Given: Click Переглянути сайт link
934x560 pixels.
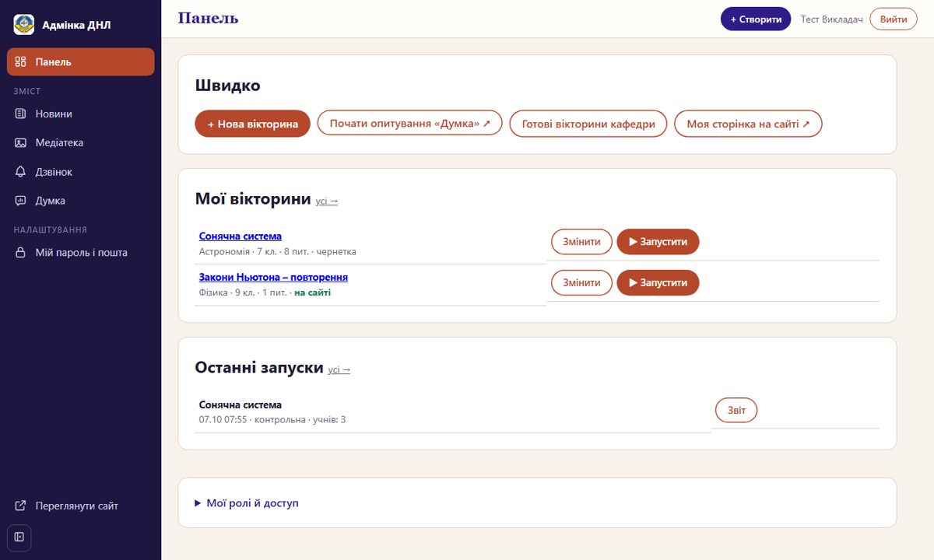Looking at the screenshot, I should 81,506.
